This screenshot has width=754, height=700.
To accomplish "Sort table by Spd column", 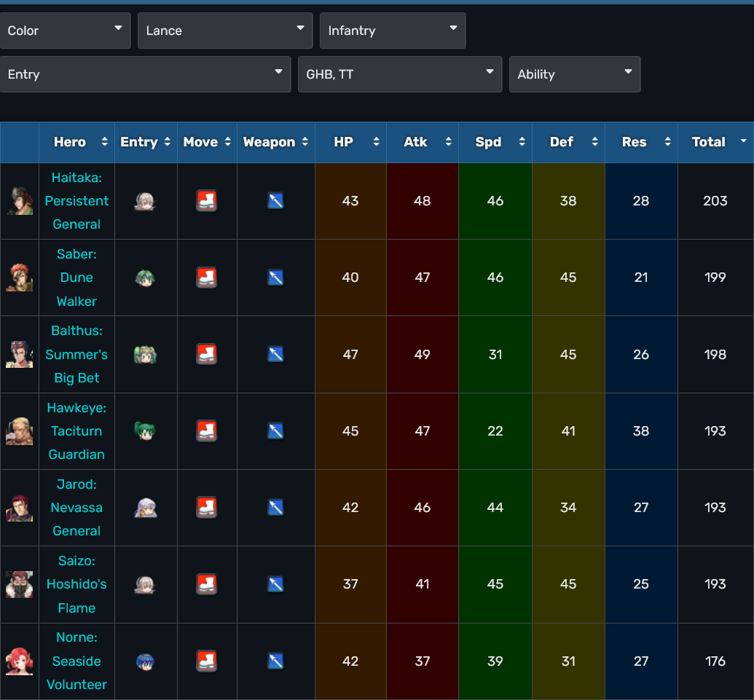I will click(x=495, y=142).
